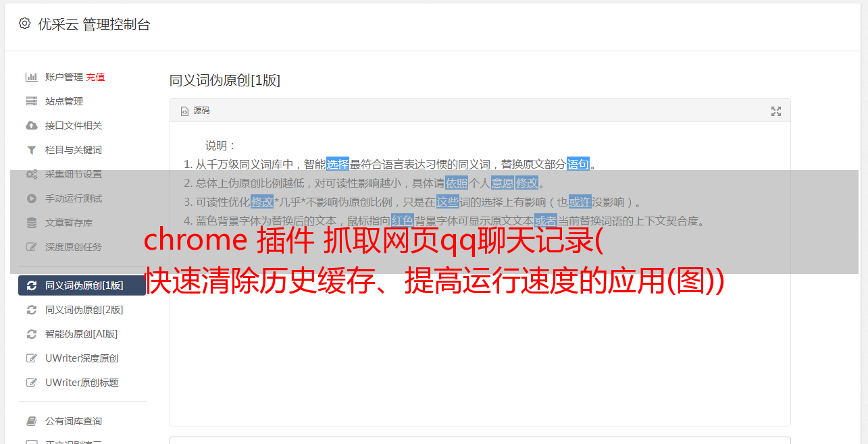Toggle fullscreen expand icon in editor
This screenshot has width=868, height=444.
[x=776, y=111]
